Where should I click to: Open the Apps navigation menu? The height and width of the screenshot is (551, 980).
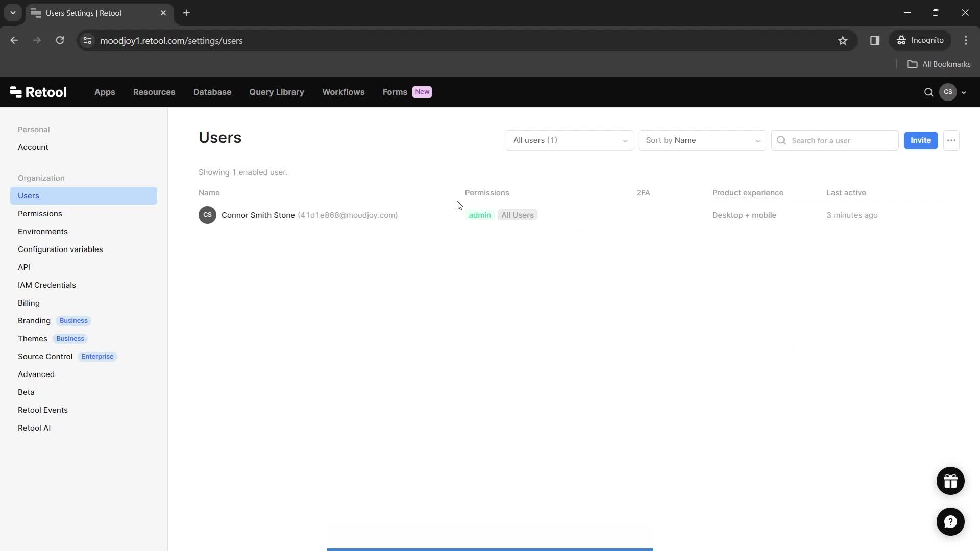pyautogui.click(x=105, y=91)
